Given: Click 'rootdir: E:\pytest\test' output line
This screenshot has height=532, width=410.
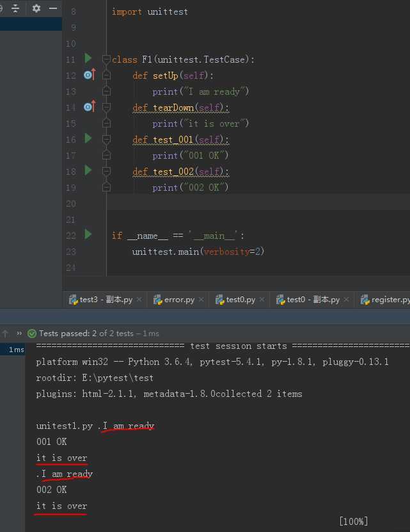Looking at the screenshot, I should pyautogui.click(x=95, y=378).
